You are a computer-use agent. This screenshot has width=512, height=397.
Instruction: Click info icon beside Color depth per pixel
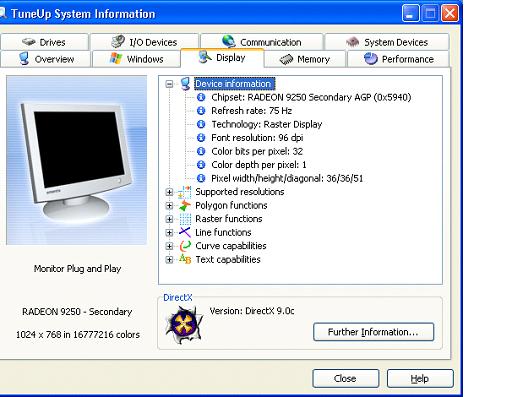[x=201, y=164]
